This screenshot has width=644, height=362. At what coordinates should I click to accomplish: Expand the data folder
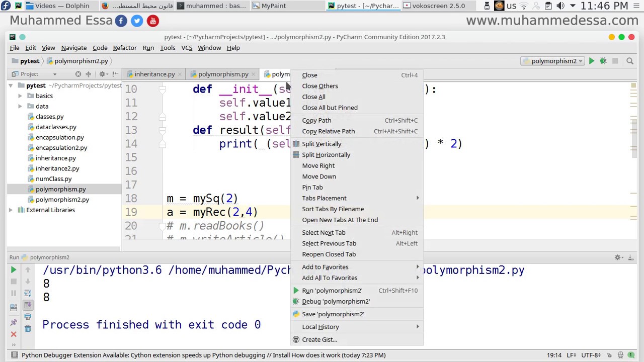20,106
